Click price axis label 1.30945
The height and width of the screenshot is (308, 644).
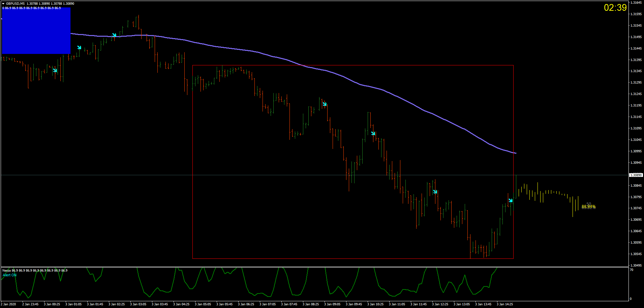636,163
